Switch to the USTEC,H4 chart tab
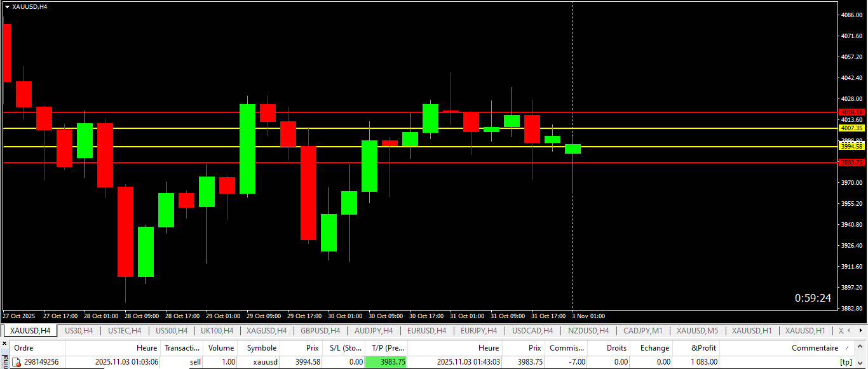This screenshot has height=369, width=868. (x=125, y=331)
